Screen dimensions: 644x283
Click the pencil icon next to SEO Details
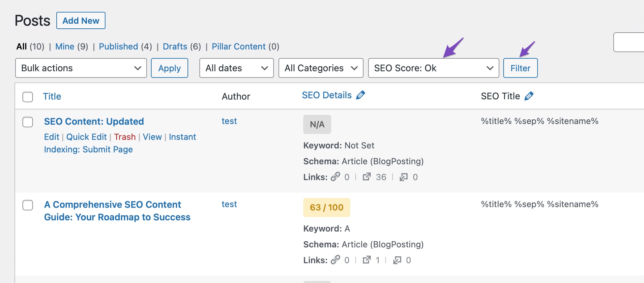pyautogui.click(x=361, y=95)
